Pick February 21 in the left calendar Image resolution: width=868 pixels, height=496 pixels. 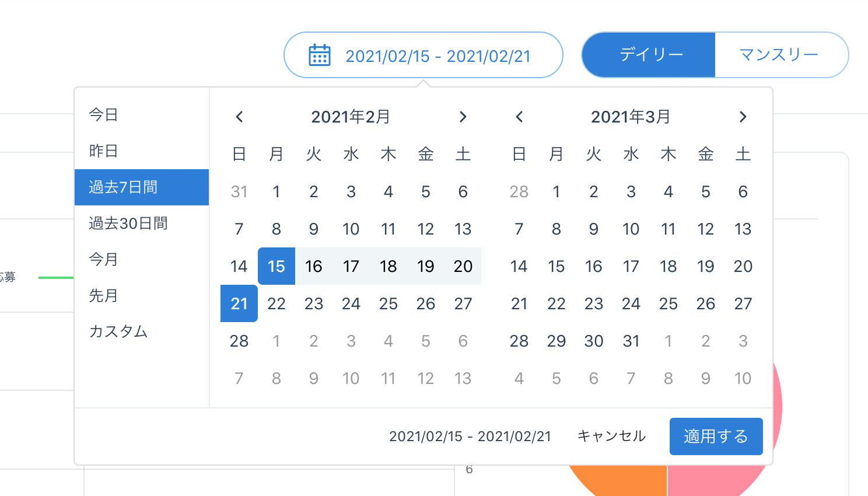tap(239, 304)
